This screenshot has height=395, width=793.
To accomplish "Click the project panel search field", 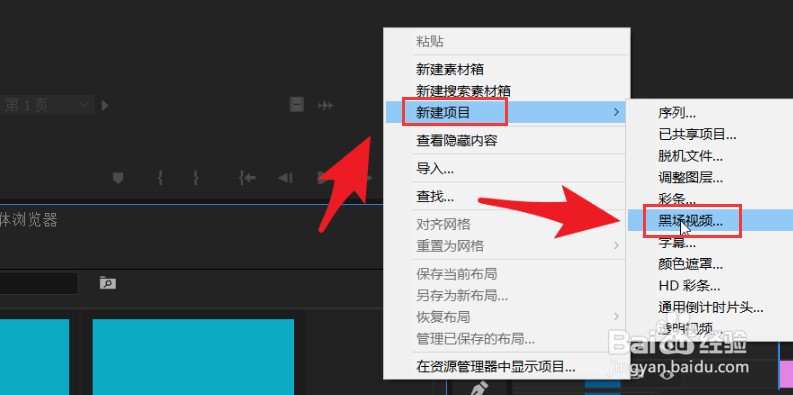I will 39,283.
